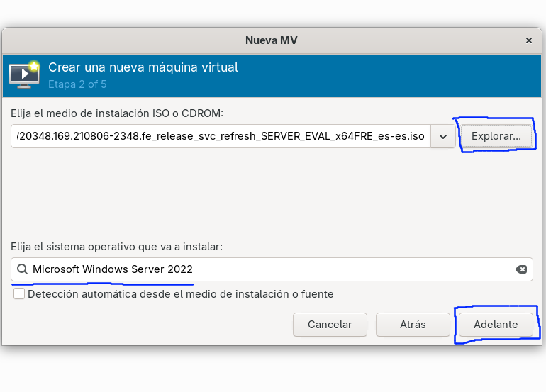Image resolution: width=546 pixels, height=392 pixels.
Task: Click the Explorar... browse button
Action: [496, 136]
